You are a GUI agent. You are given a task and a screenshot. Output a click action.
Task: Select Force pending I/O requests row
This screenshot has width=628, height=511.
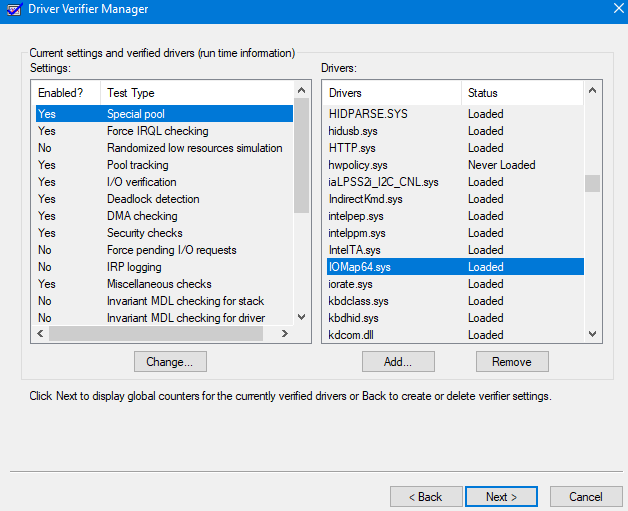(x=164, y=250)
